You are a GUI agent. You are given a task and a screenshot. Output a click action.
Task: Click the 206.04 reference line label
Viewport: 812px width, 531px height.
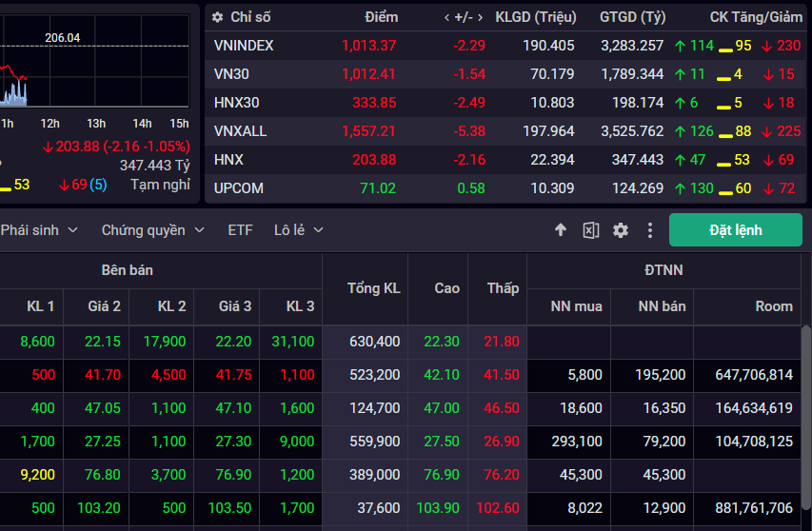click(62, 38)
